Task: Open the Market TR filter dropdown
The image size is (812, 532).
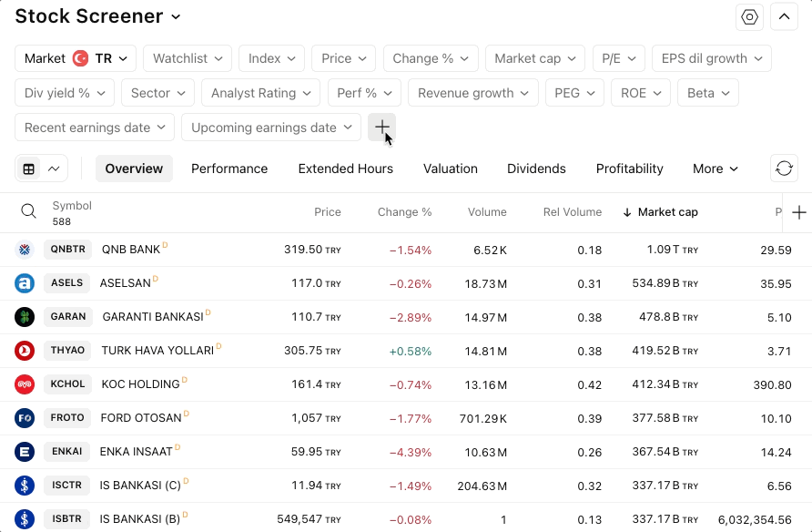Action: point(76,58)
